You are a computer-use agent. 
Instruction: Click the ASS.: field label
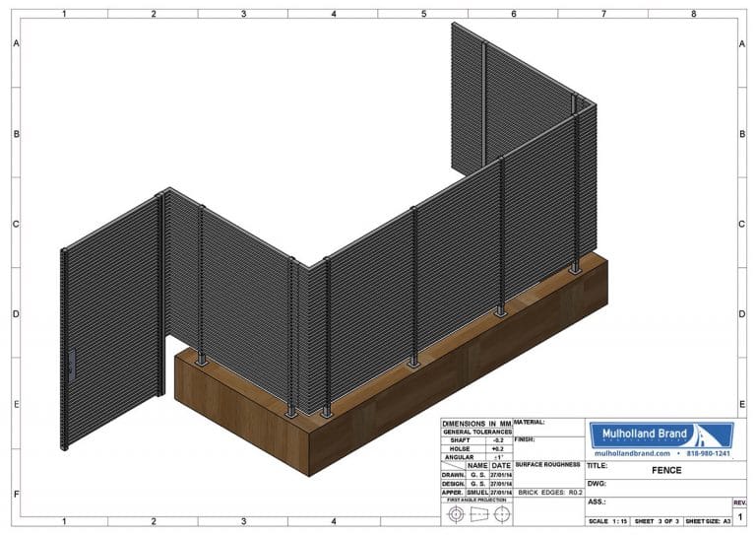597,502
